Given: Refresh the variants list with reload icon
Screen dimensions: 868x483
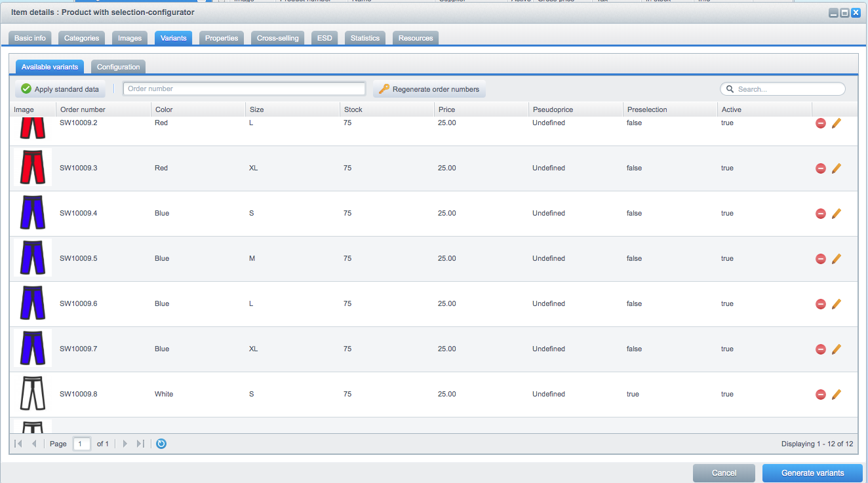Looking at the screenshot, I should [x=161, y=444].
